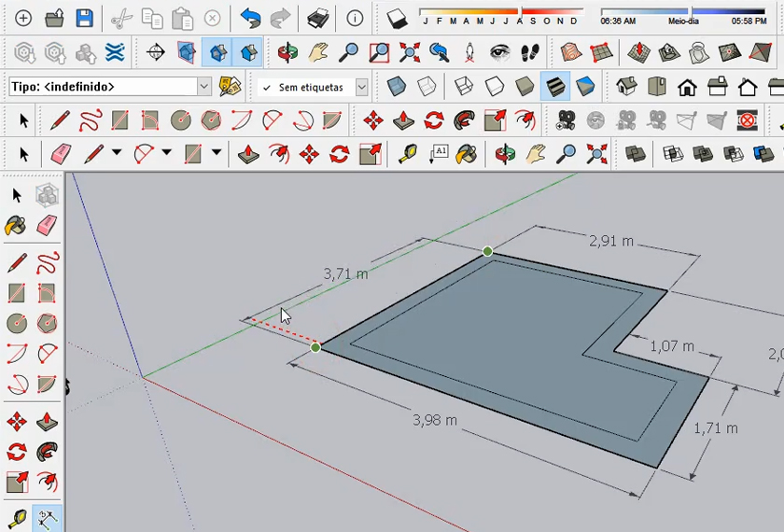
Task: Click the Print button
Action: 317,18
